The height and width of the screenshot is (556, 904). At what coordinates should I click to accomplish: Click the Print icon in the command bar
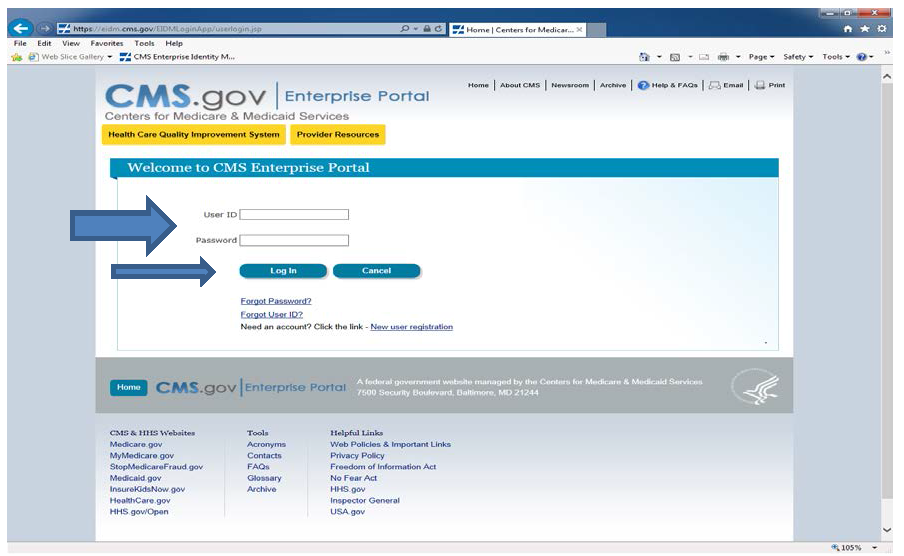pos(723,57)
